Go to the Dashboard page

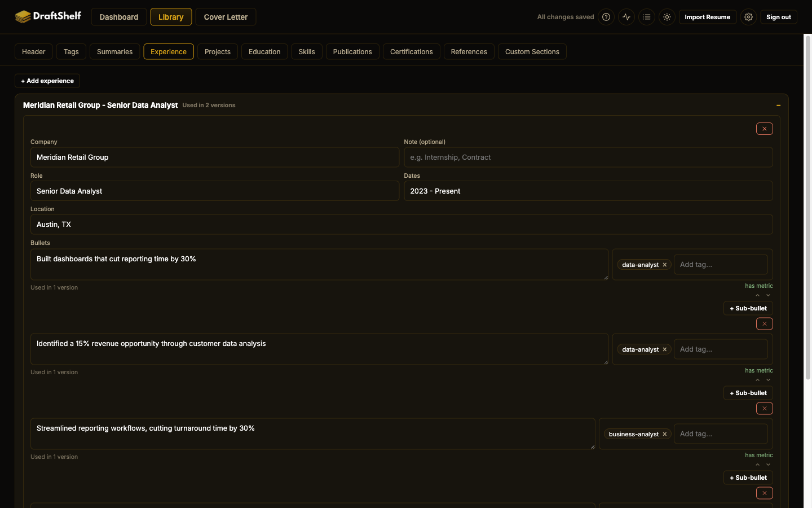[x=119, y=17]
